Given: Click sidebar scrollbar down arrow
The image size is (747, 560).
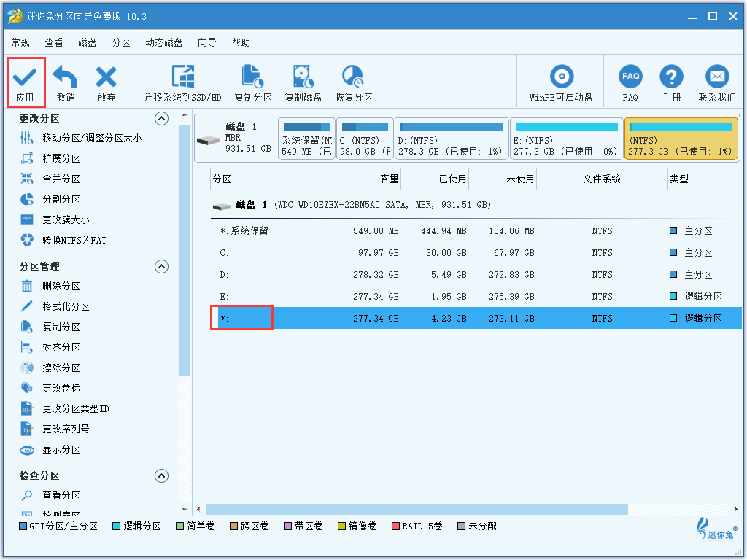Looking at the screenshot, I should [x=185, y=509].
